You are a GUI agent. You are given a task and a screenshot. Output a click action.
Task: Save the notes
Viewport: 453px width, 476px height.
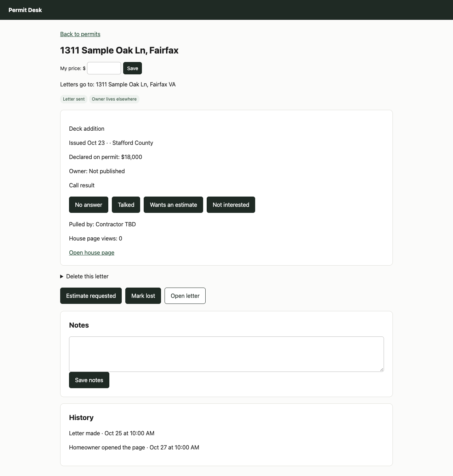click(x=89, y=380)
